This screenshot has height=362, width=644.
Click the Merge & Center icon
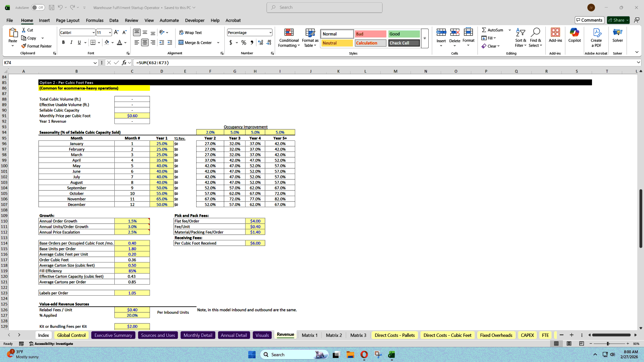pyautogui.click(x=180, y=43)
